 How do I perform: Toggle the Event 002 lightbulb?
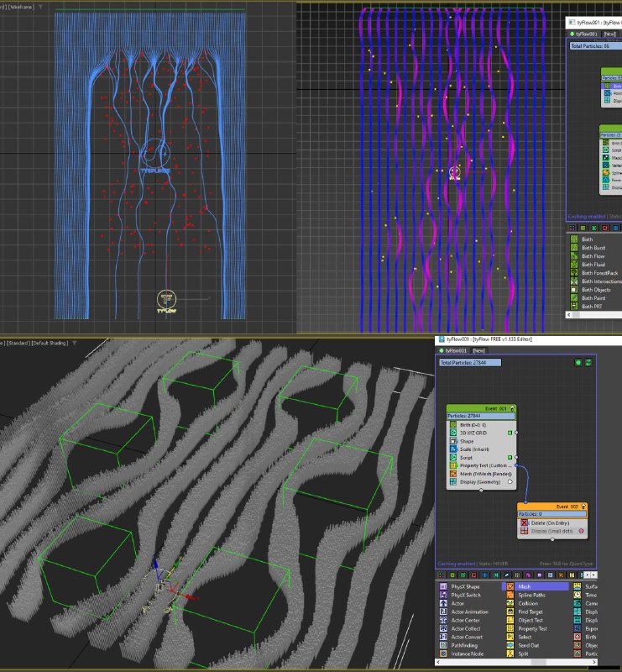point(583,507)
